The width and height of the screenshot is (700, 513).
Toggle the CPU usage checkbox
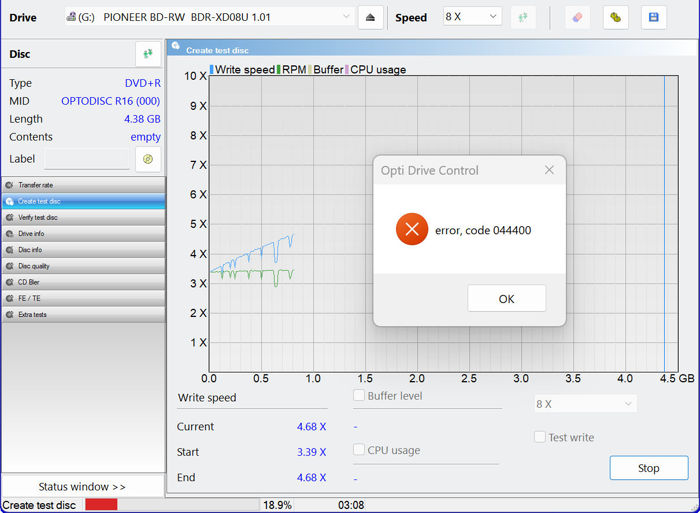(x=360, y=450)
